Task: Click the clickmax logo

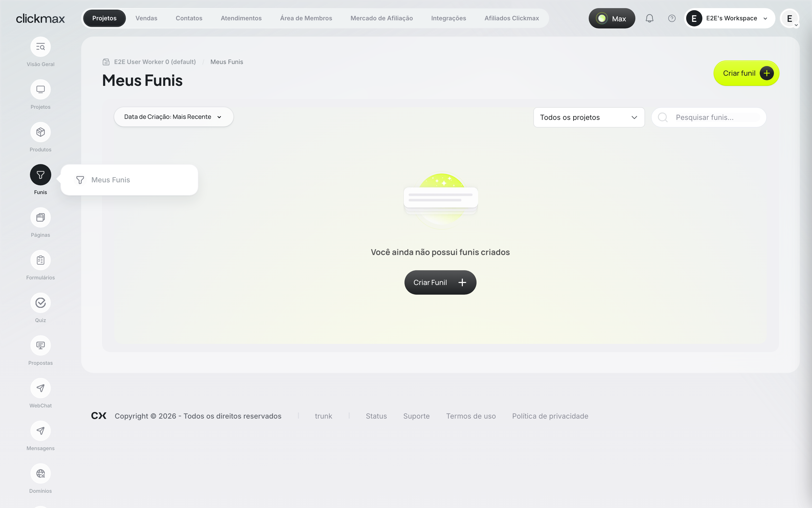Action: tap(40, 19)
